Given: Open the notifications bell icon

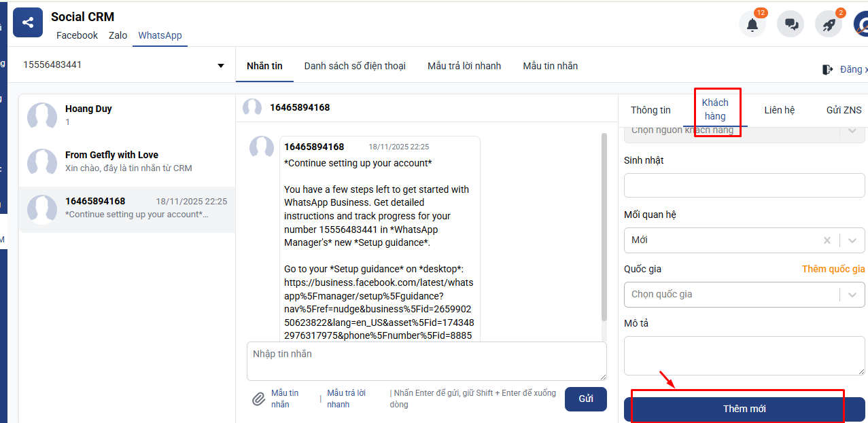Looking at the screenshot, I should click(x=752, y=24).
